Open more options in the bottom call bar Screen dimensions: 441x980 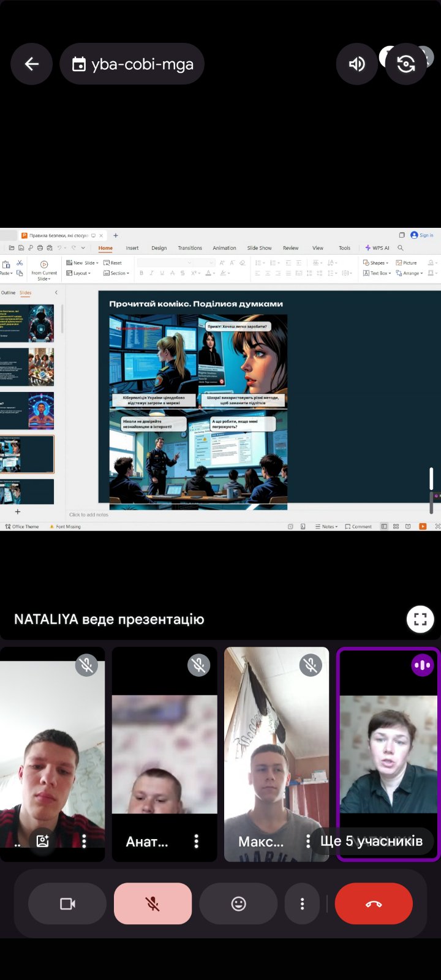302,903
